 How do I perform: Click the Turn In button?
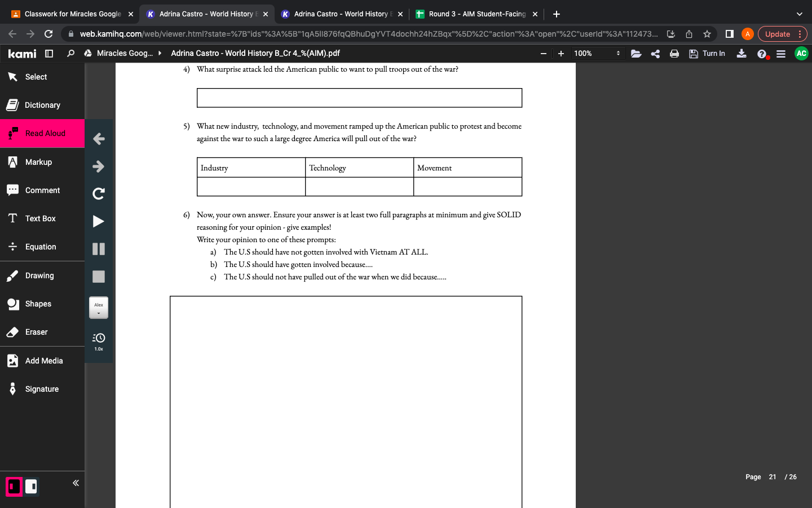click(707, 54)
